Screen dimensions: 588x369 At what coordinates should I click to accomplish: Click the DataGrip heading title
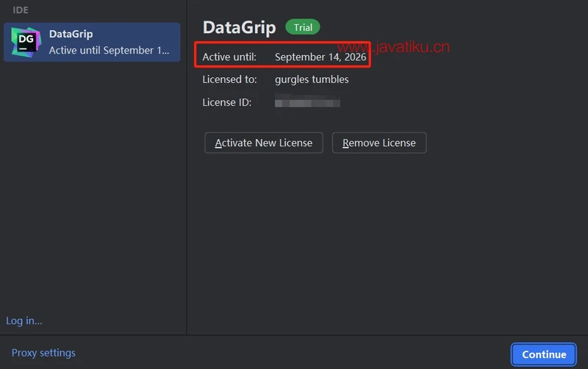point(239,28)
